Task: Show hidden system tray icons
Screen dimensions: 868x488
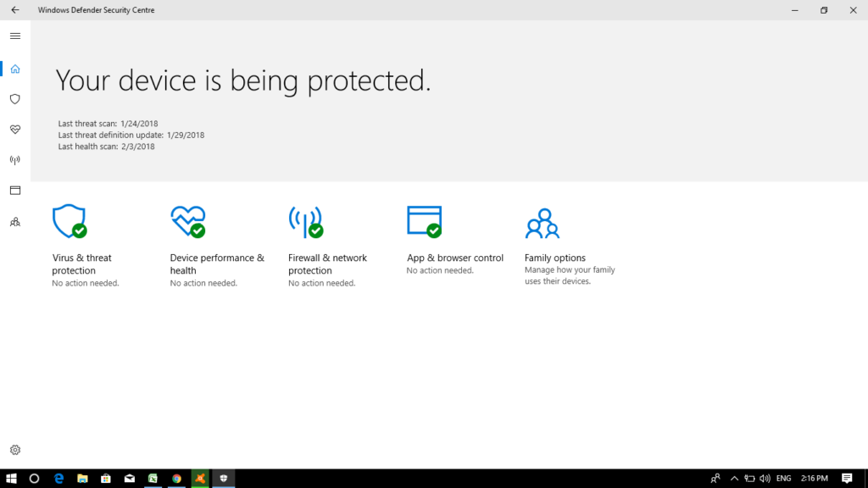Action: pyautogui.click(x=735, y=479)
